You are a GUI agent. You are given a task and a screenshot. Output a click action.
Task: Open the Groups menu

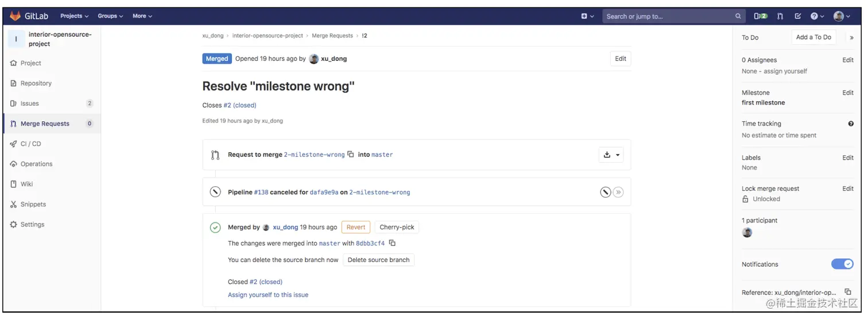(110, 16)
